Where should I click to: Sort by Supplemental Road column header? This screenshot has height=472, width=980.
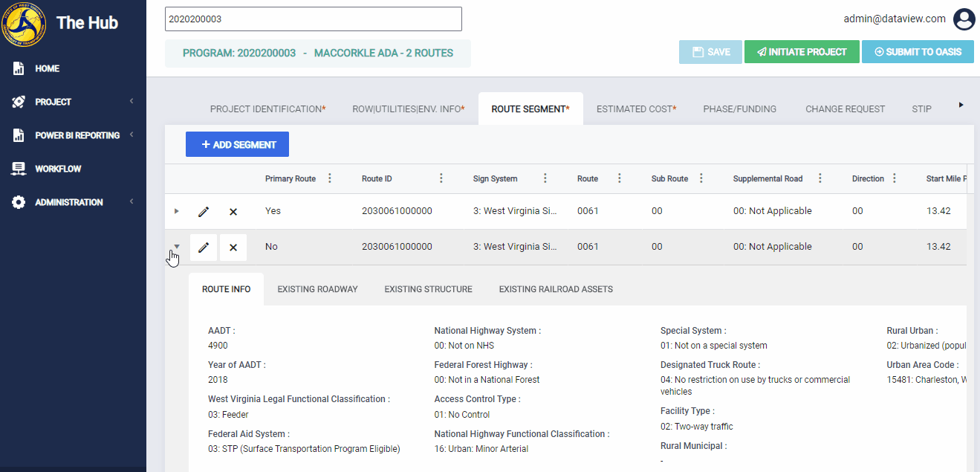click(768, 179)
